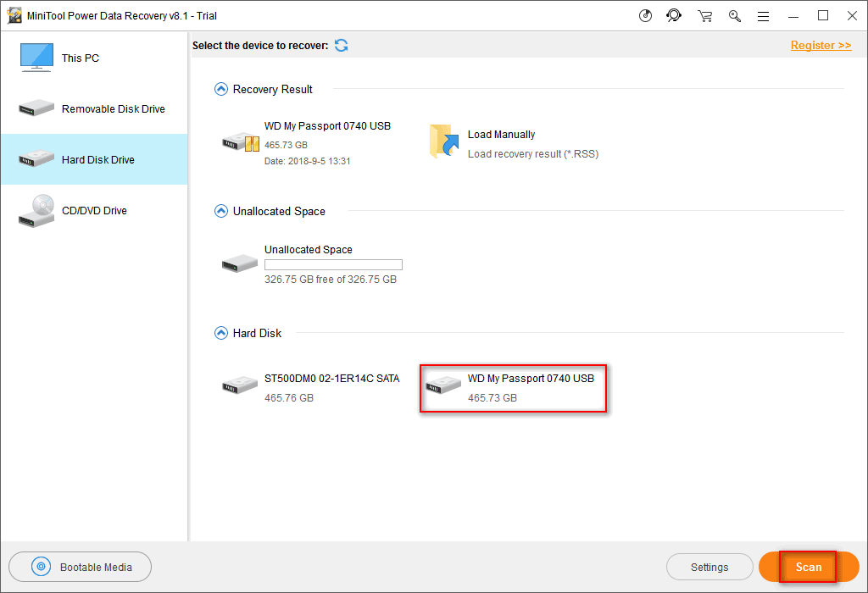The width and height of the screenshot is (868, 593).
Task: Click the key registration icon
Action: (x=735, y=16)
